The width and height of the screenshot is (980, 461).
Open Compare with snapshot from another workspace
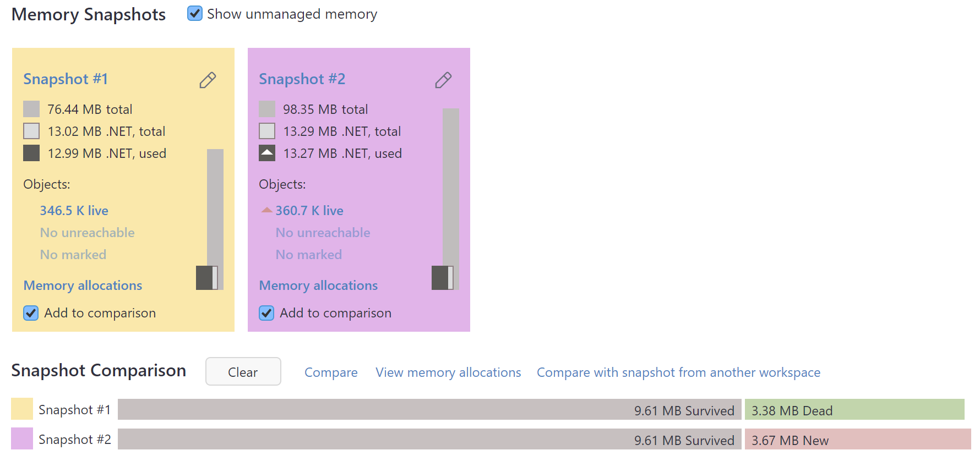pyautogui.click(x=678, y=372)
